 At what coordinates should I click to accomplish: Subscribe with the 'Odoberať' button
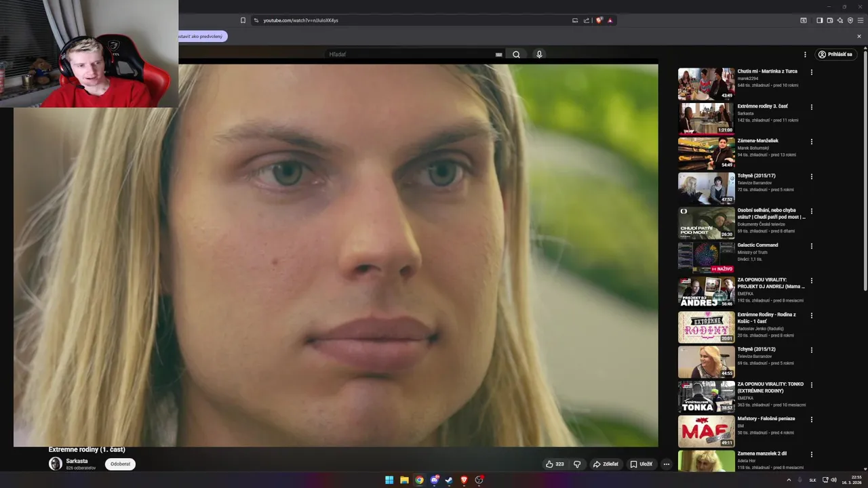click(120, 464)
